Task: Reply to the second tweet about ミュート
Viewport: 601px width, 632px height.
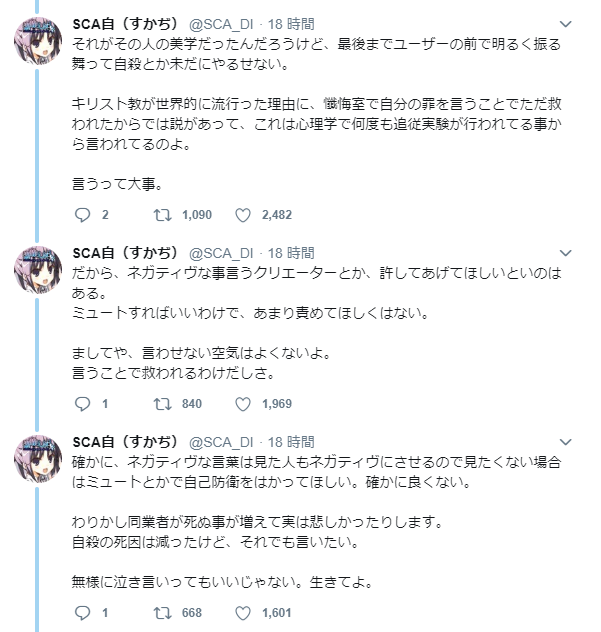Action: point(83,404)
